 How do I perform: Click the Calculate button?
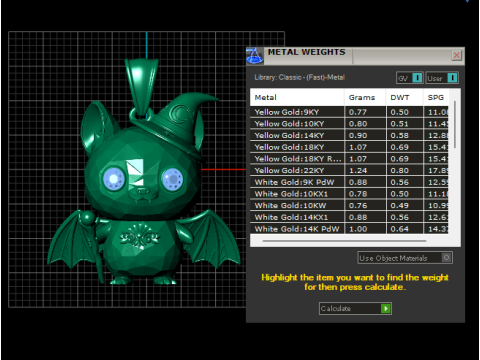pyautogui.click(x=355, y=308)
